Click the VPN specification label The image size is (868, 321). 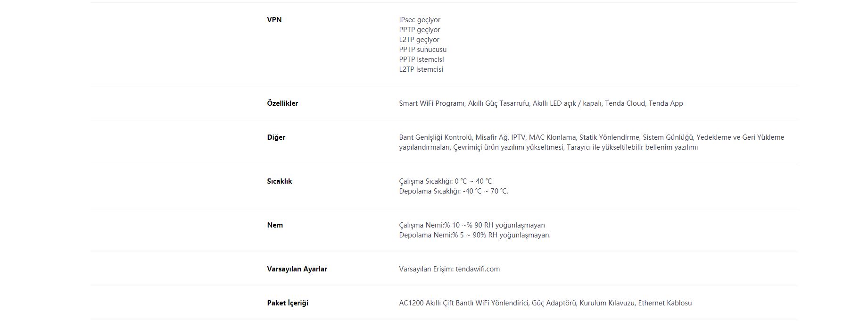pos(274,20)
